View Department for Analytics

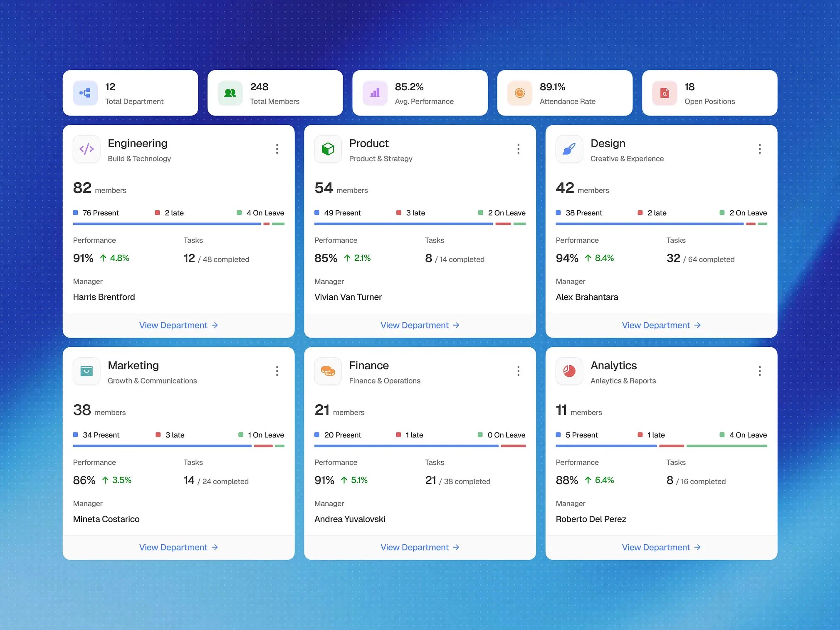point(662,547)
